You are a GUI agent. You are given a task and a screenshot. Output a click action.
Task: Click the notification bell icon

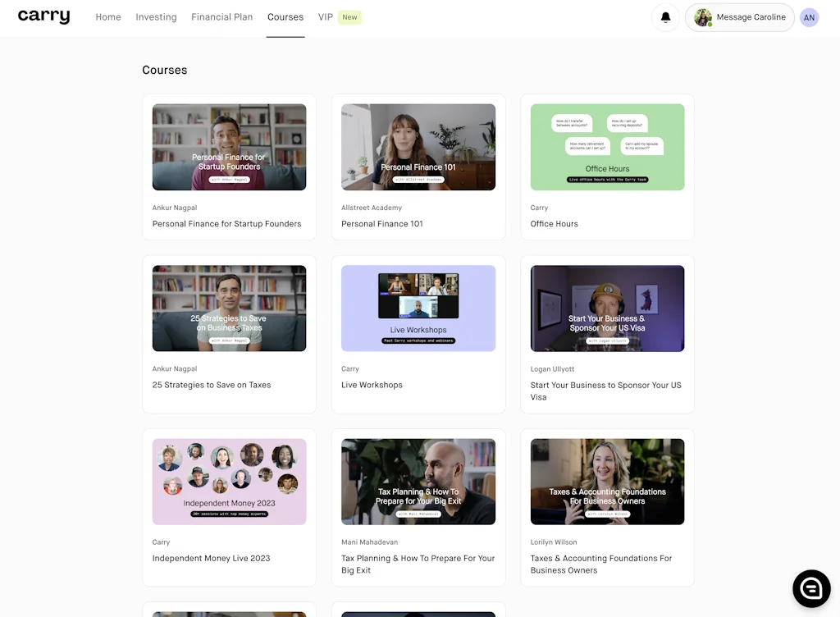point(665,17)
